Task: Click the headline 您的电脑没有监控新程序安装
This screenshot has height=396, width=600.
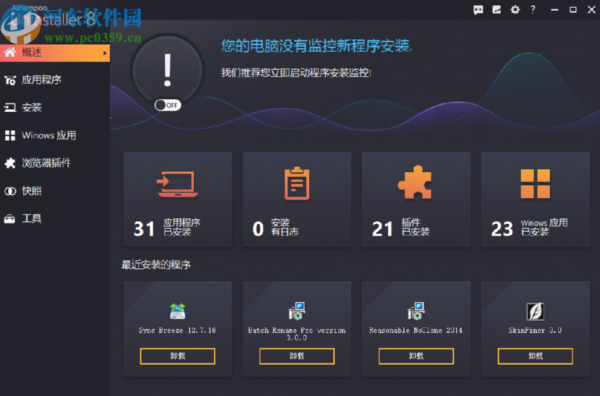Action: point(316,46)
